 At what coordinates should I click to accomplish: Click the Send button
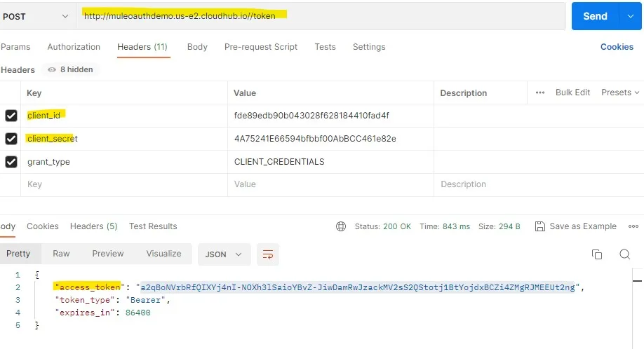595,16
